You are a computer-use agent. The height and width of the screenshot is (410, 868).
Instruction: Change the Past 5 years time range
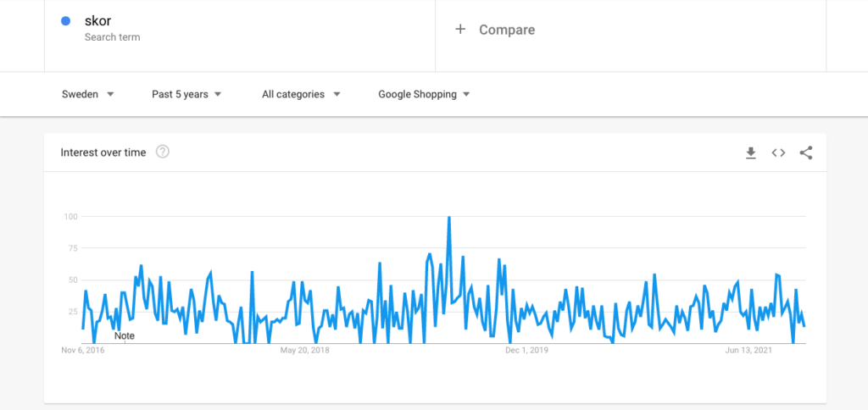pos(186,94)
